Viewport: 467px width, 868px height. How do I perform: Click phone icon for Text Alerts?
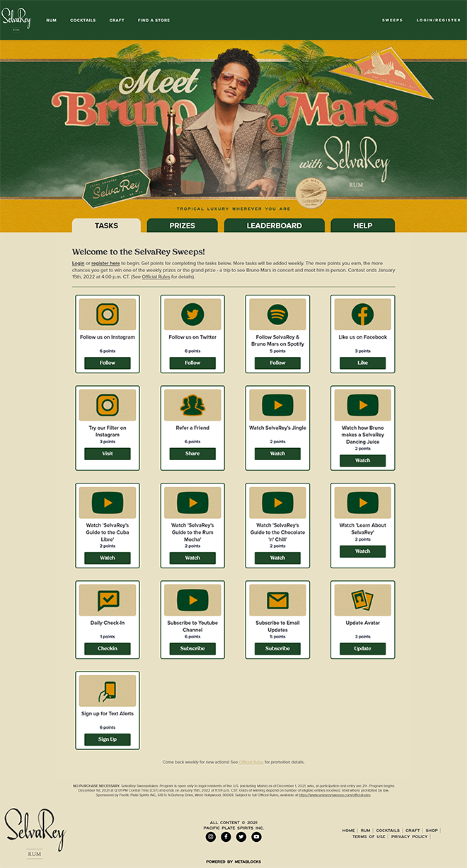(108, 691)
